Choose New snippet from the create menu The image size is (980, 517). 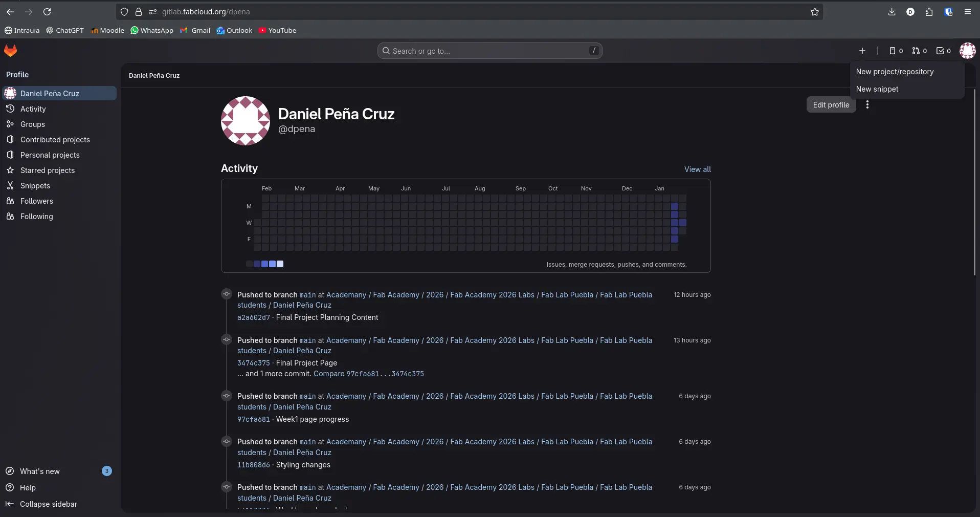877,89
